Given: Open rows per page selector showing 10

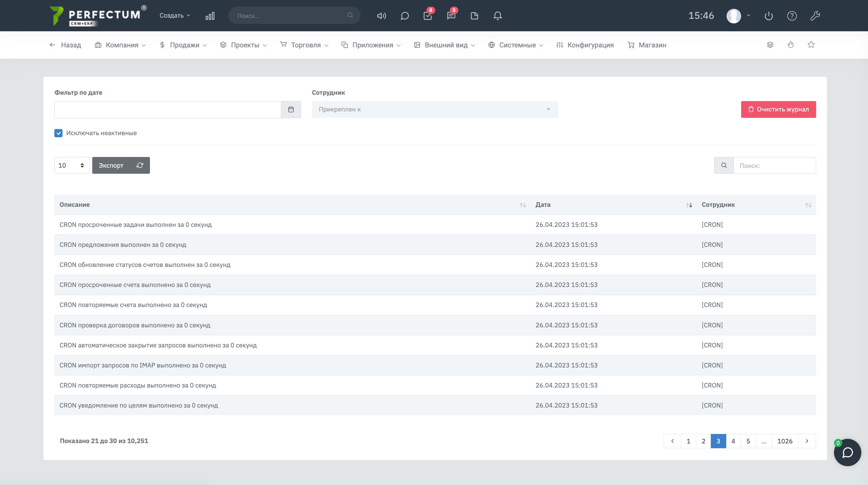Looking at the screenshot, I should [x=72, y=165].
